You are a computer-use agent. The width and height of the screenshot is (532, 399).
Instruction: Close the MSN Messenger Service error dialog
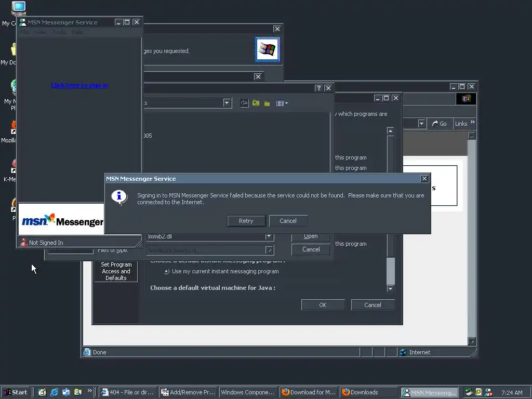coord(424,179)
